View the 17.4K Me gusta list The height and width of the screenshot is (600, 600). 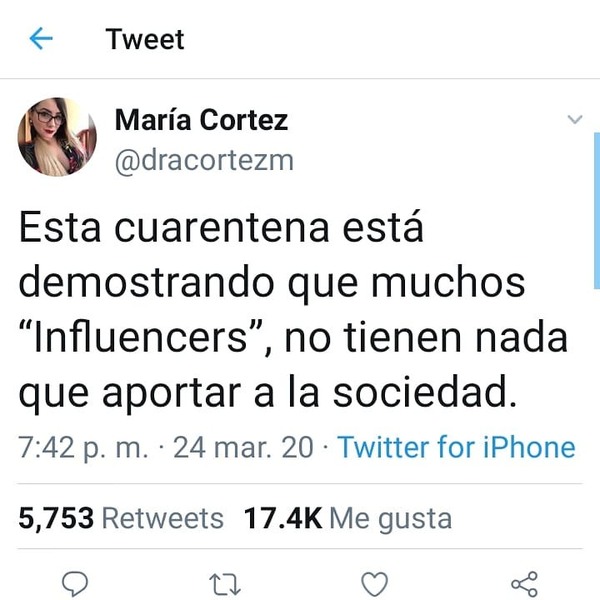click(x=348, y=519)
